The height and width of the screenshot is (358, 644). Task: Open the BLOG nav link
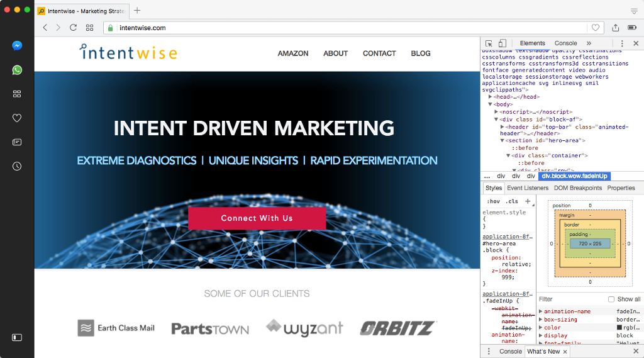tap(421, 53)
